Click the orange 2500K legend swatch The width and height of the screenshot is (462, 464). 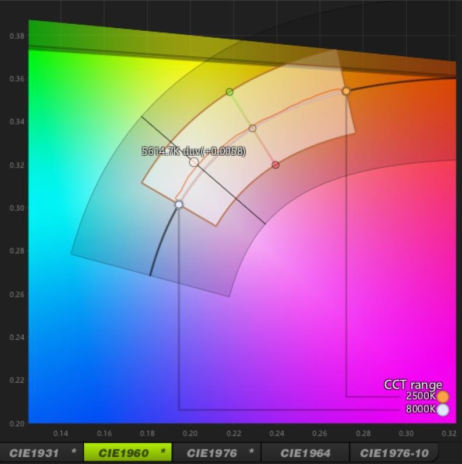[443, 397]
